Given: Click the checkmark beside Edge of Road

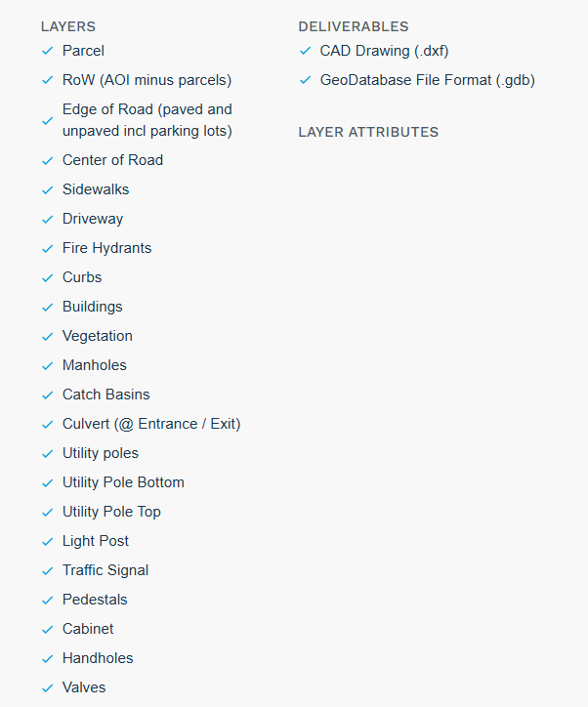Looking at the screenshot, I should point(47,121).
